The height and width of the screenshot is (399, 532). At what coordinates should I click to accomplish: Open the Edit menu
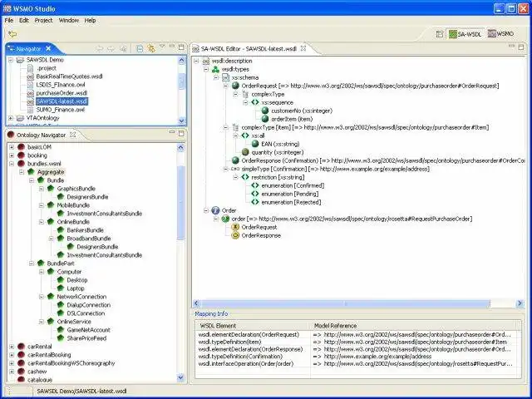[x=24, y=20]
